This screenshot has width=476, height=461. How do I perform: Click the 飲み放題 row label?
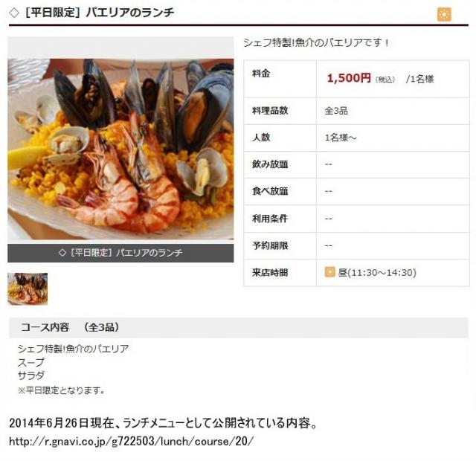click(270, 164)
